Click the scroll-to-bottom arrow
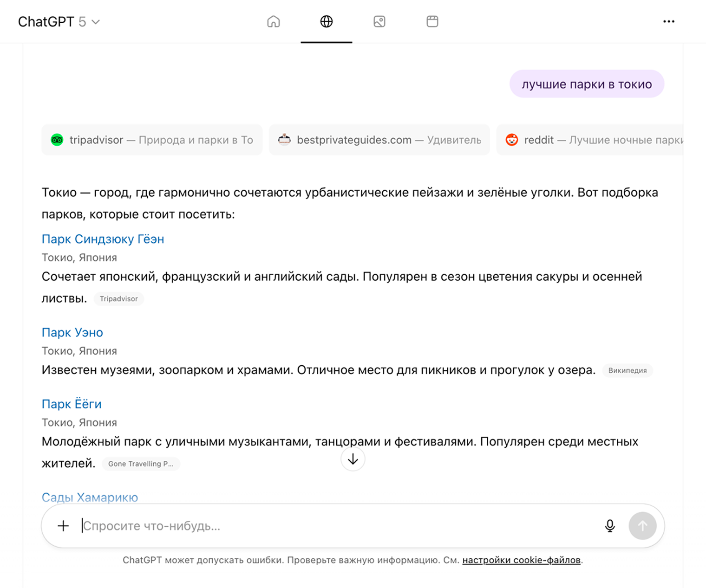This screenshot has width=706, height=588. 353,459
